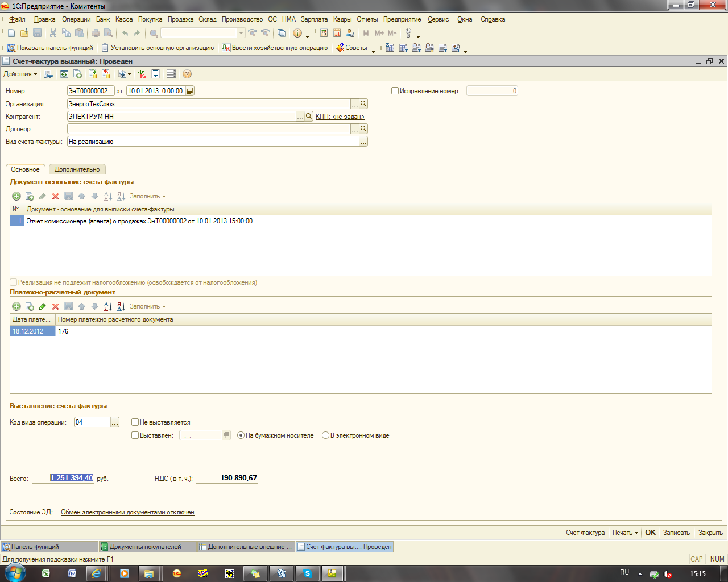Click the scissors Cut icon
The height and width of the screenshot is (582, 728).
pyautogui.click(x=53, y=34)
